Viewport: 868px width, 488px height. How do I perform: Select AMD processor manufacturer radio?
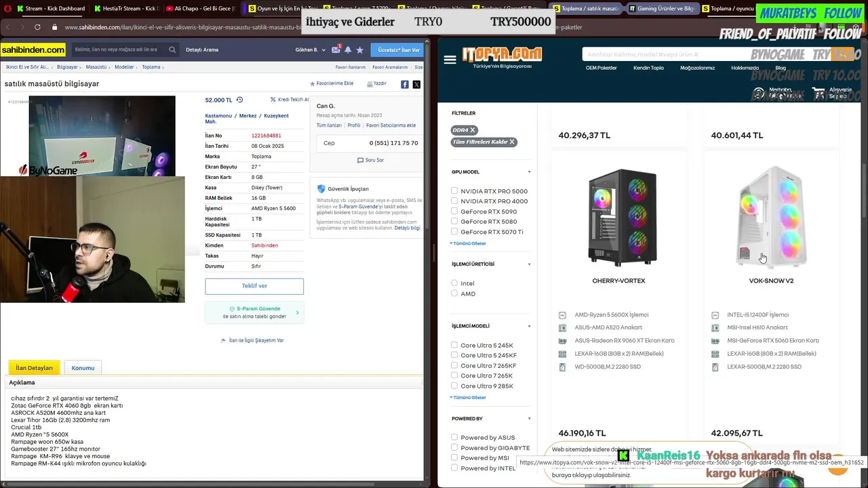tap(454, 293)
